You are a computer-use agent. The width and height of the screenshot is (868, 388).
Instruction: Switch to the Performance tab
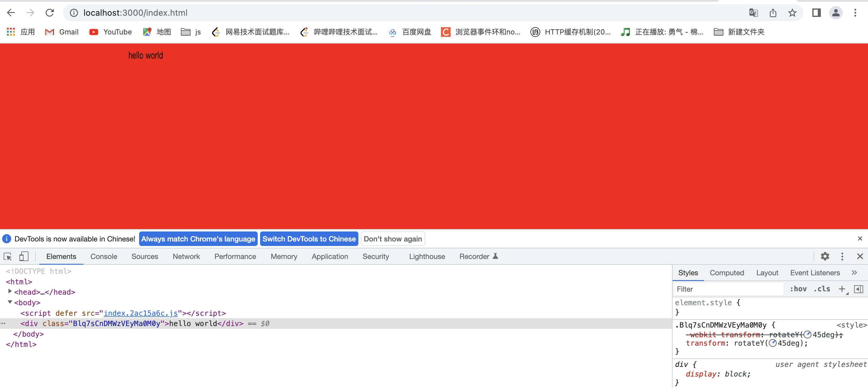click(x=235, y=256)
